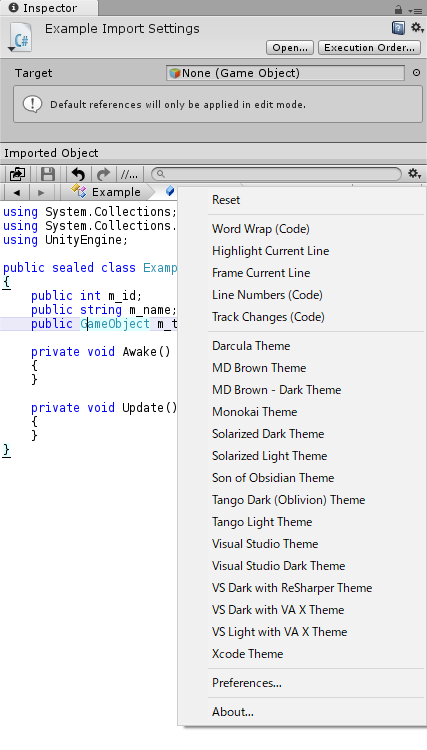
Task: Toggle Word Wrap (Code) option
Action: point(261,229)
